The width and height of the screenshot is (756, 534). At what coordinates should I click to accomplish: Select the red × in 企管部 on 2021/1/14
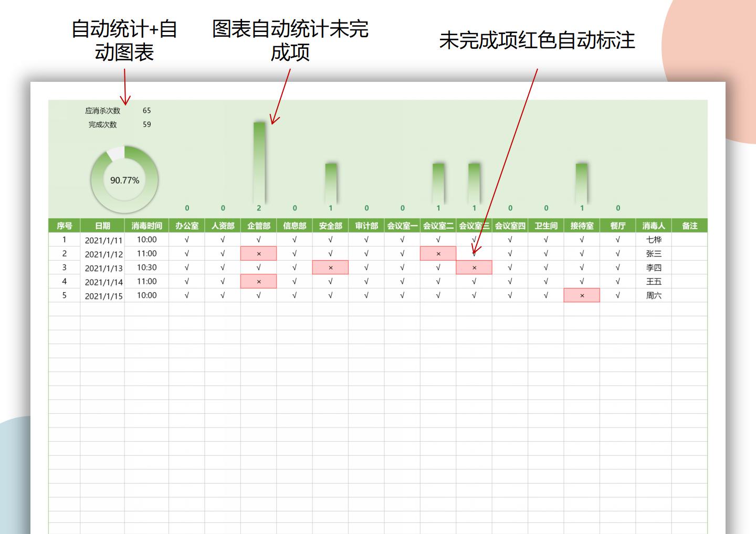258,281
